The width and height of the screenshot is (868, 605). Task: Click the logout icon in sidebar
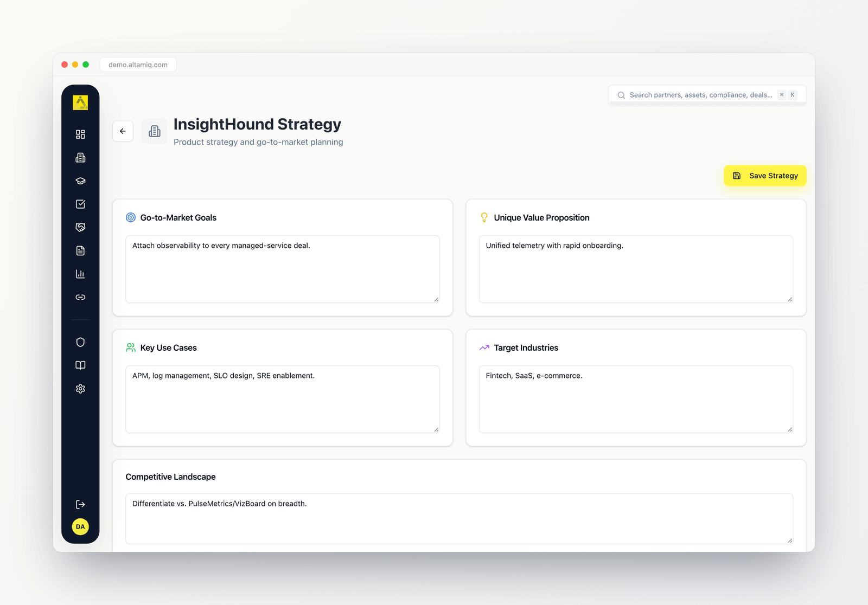80,505
